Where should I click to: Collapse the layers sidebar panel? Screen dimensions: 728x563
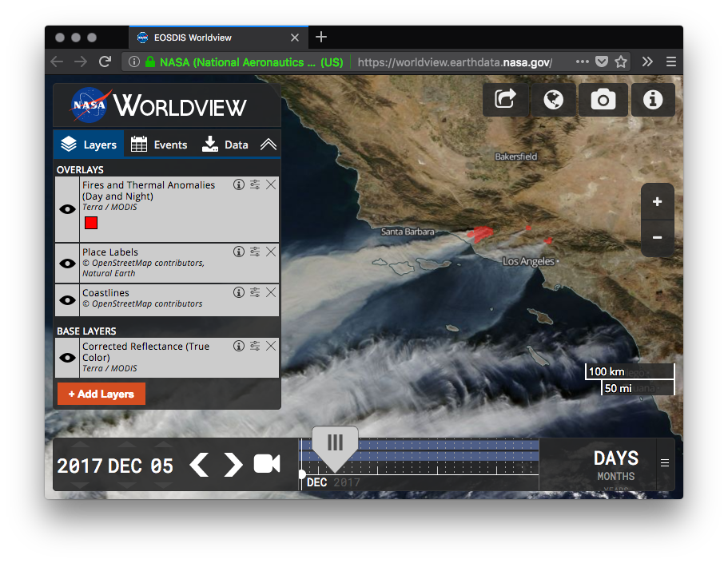pos(269,145)
